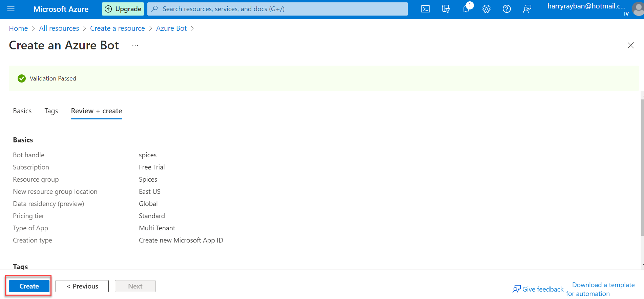This screenshot has width=644, height=299.
Task: Open Help question mark icon
Action: (507, 9)
